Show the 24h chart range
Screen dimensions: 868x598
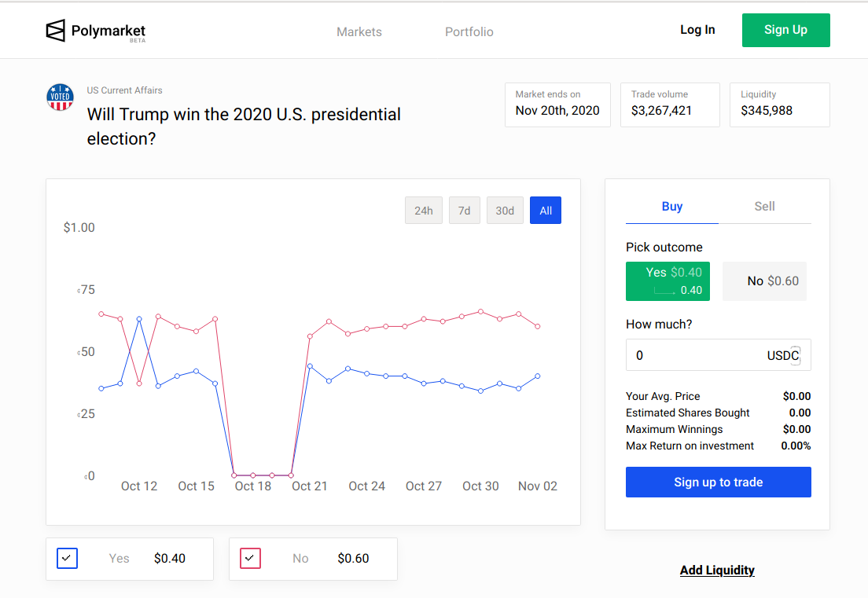(x=424, y=211)
